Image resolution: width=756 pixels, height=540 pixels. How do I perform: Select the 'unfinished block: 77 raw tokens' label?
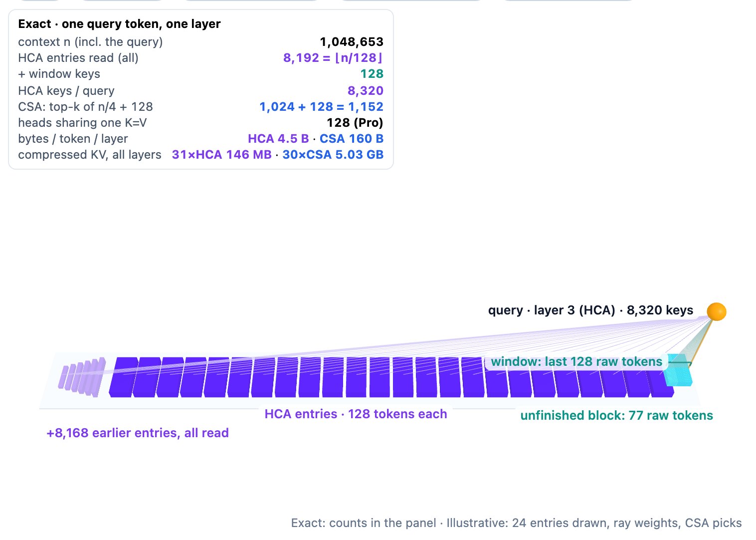tap(617, 416)
